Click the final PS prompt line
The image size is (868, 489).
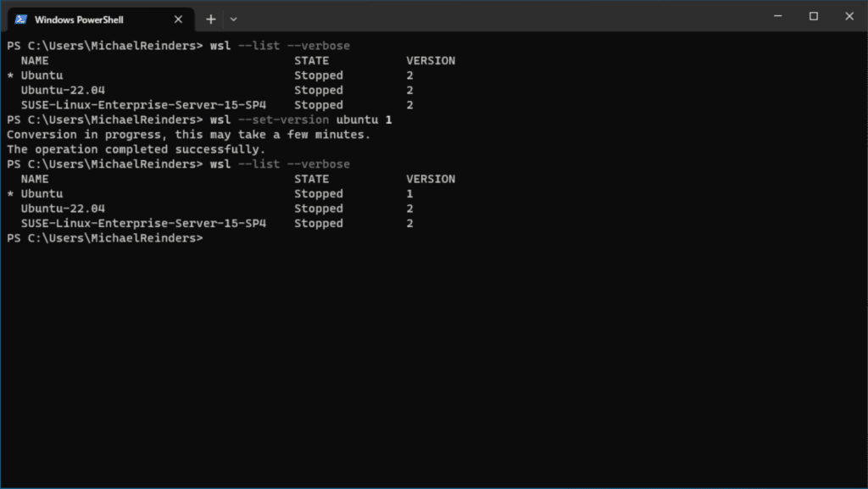pyautogui.click(x=102, y=238)
